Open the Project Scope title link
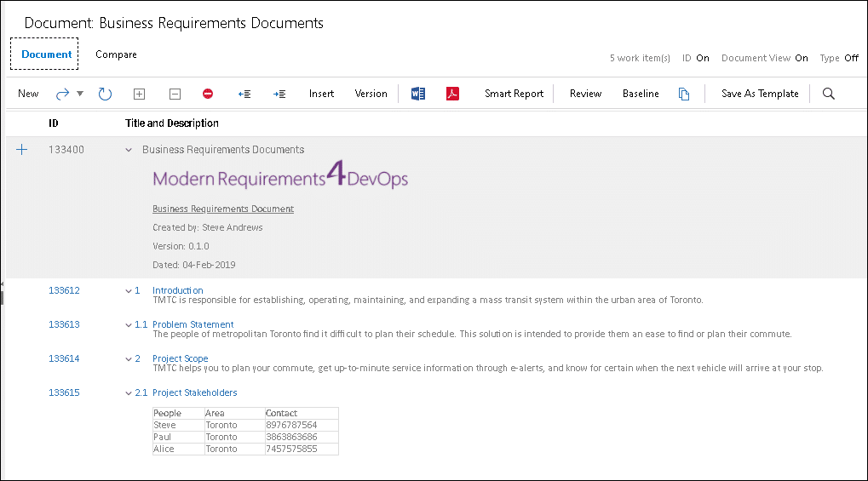This screenshot has width=868, height=481. point(181,358)
